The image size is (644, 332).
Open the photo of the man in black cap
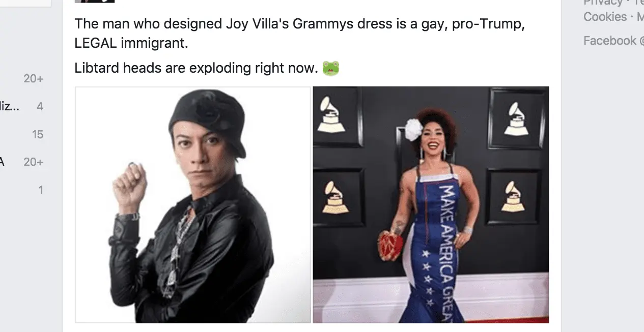(193, 204)
